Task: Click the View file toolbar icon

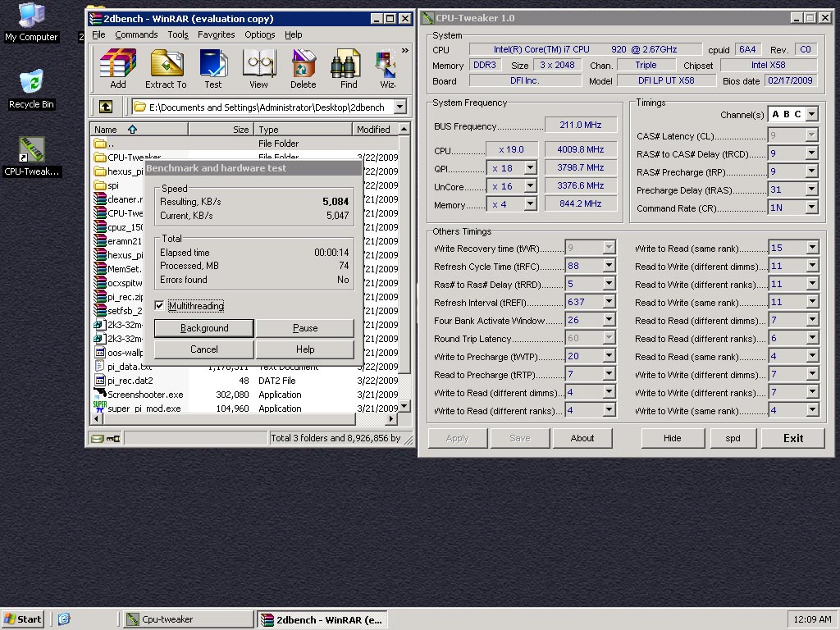Action: [258, 69]
